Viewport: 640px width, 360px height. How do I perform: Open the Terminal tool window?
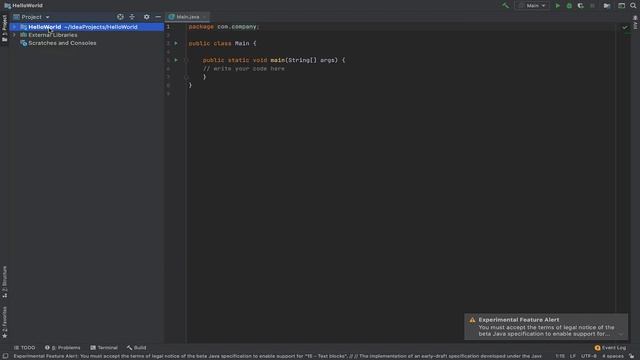104,348
